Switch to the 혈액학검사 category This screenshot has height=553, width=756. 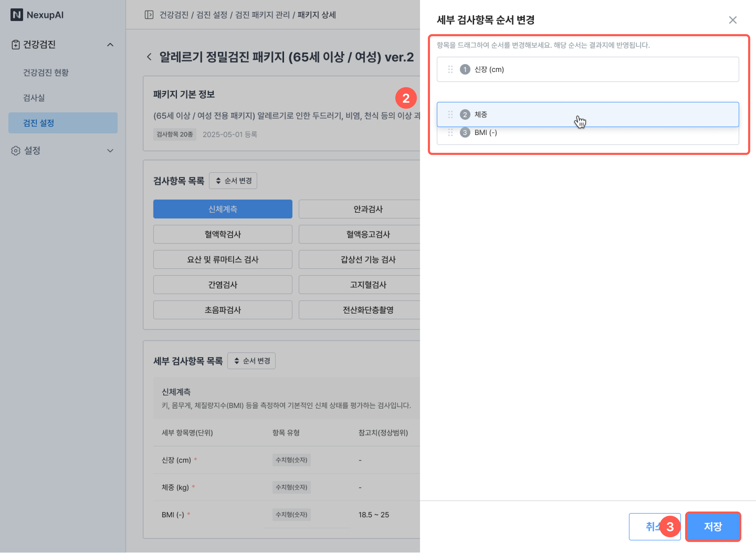[223, 234]
